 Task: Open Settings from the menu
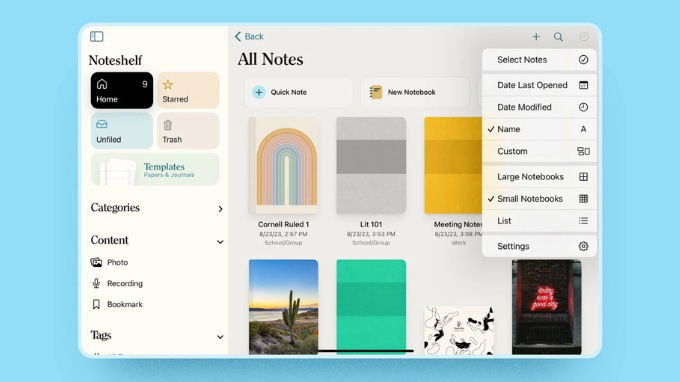(539, 246)
